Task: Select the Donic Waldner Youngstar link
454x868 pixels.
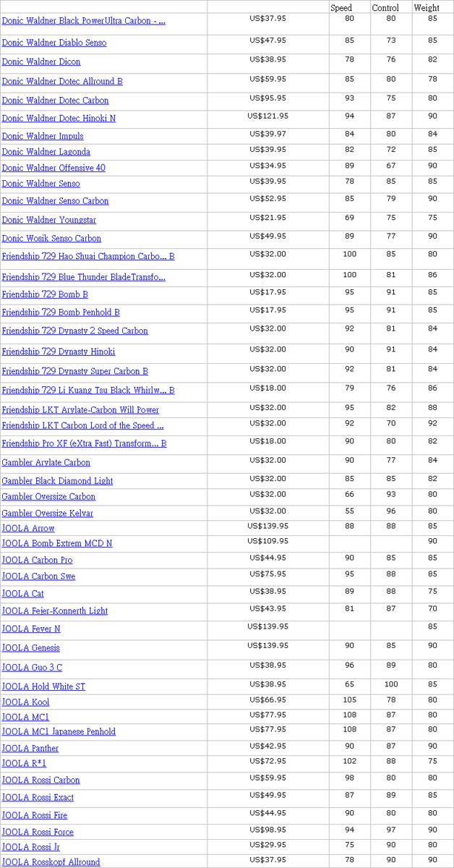Action: [x=49, y=220]
